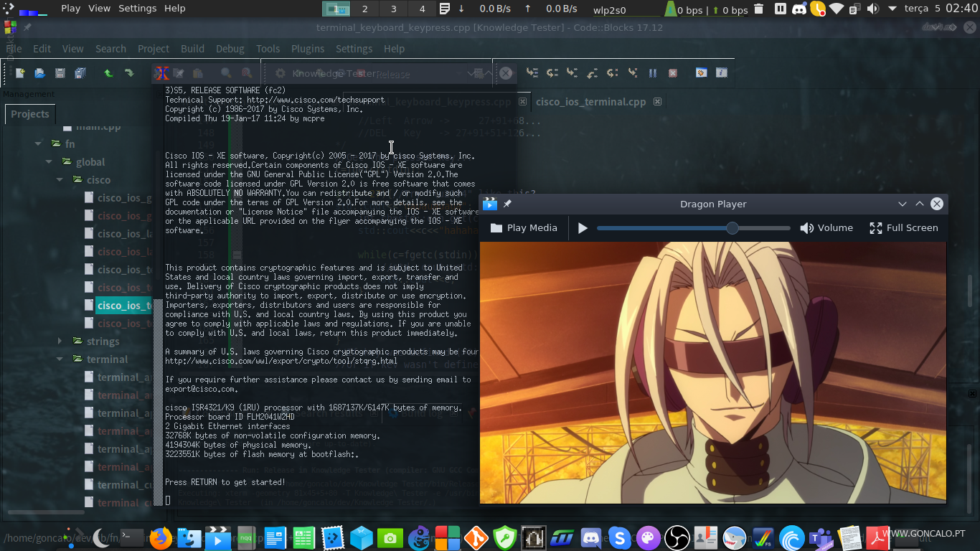
Task: Play the video in Dragon Player
Action: pos(583,228)
